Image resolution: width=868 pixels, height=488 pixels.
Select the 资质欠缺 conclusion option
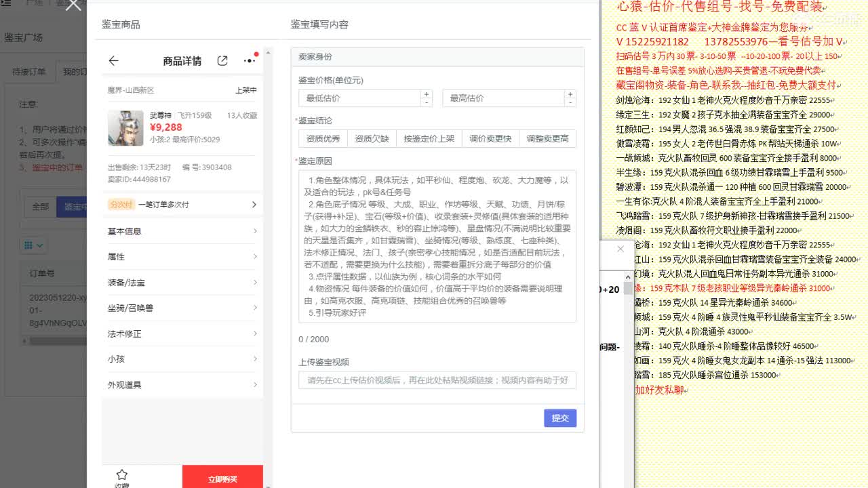[372, 139]
